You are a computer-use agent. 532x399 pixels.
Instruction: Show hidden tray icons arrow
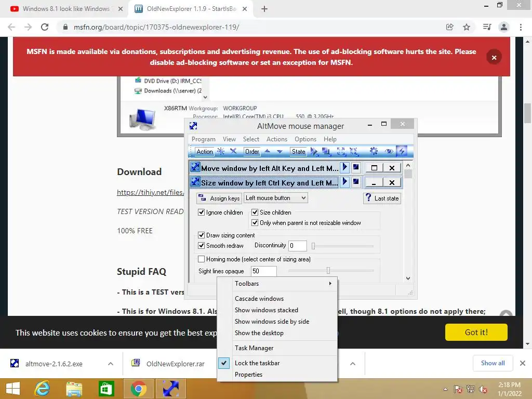pos(445,389)
